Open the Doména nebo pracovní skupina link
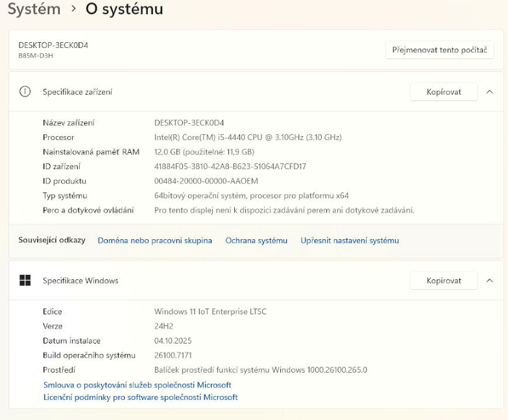 tap(154, 240)
